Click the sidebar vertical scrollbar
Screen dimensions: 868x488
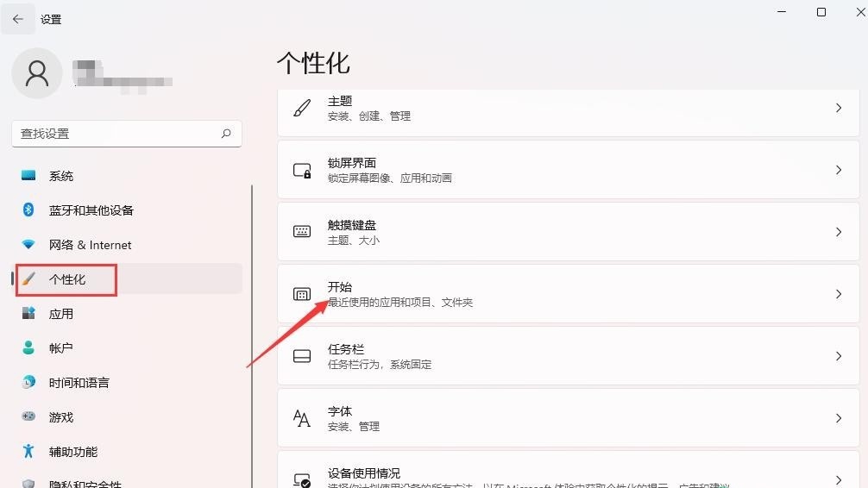point(252,336)
